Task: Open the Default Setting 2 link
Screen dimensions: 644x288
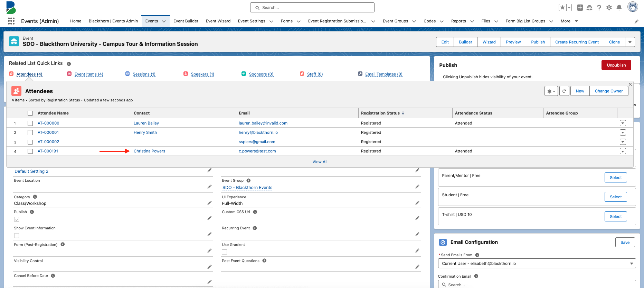Action: [x=31, y=171]
